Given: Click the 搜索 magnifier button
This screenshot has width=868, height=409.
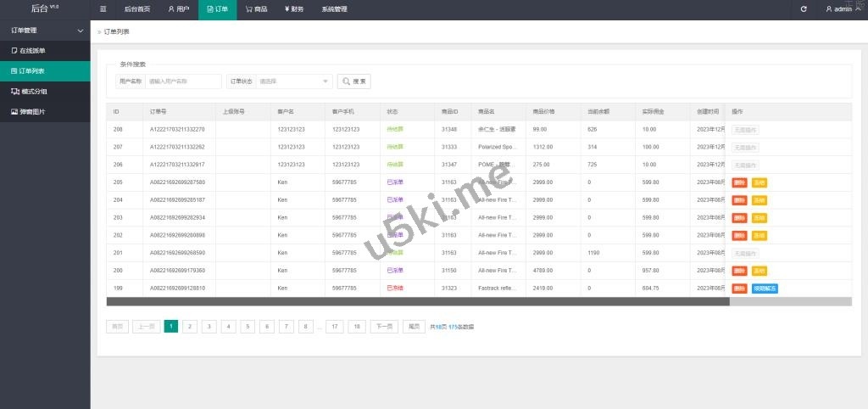Looking at the screenshot, I should click(x=354, y=81).
